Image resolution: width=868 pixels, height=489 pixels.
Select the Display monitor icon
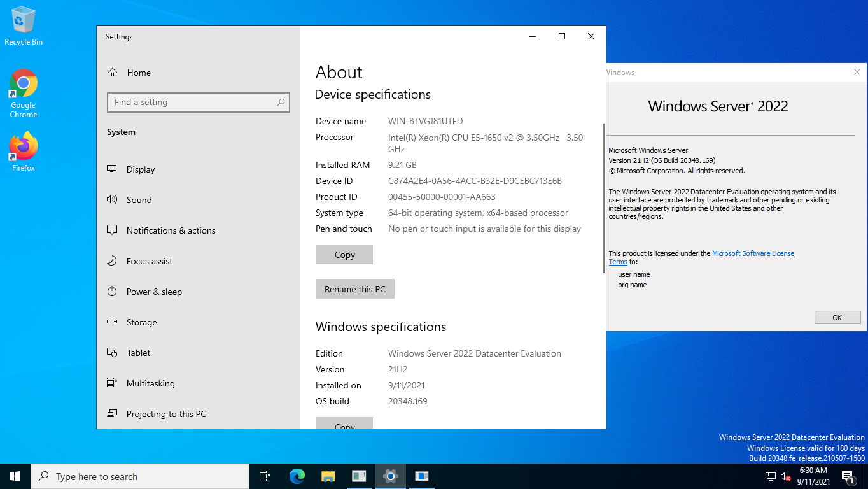tap(112, 169)
